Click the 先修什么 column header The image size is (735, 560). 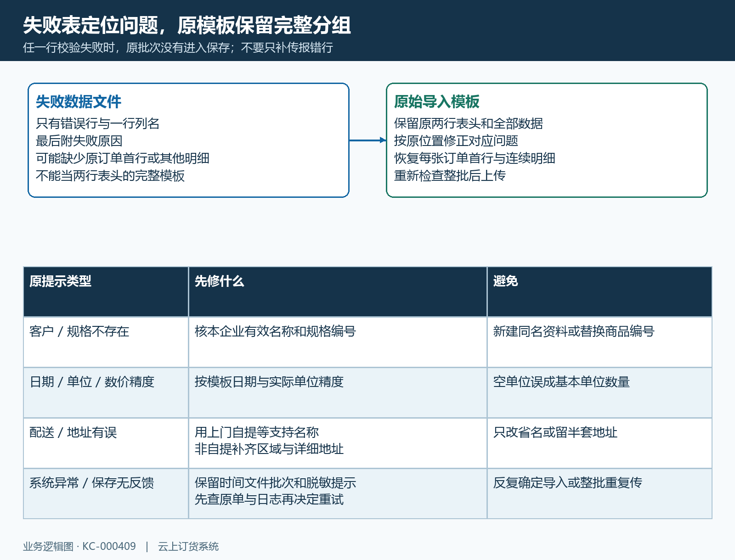point(338,291)
